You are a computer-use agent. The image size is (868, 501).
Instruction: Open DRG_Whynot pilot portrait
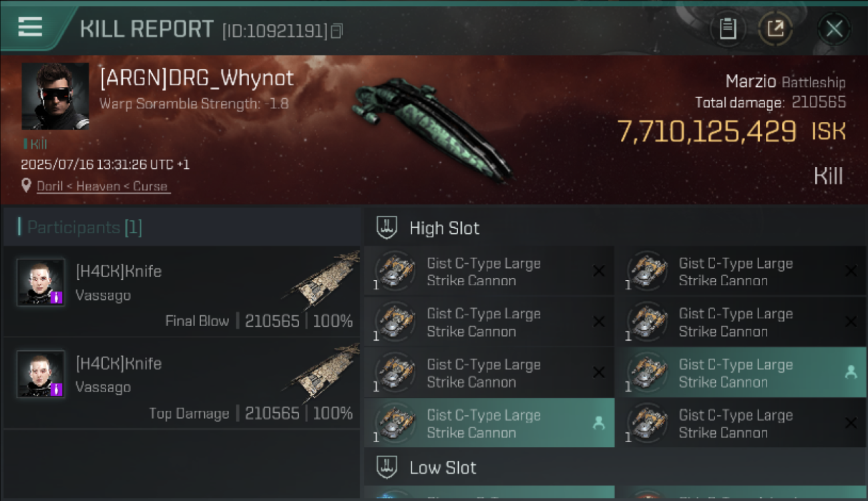(x=55, y=96)
